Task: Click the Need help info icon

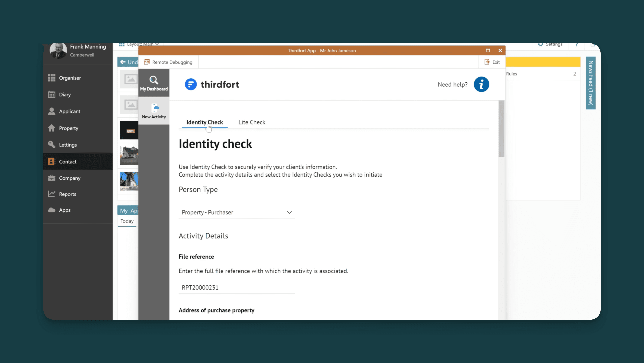Action: 481,84
